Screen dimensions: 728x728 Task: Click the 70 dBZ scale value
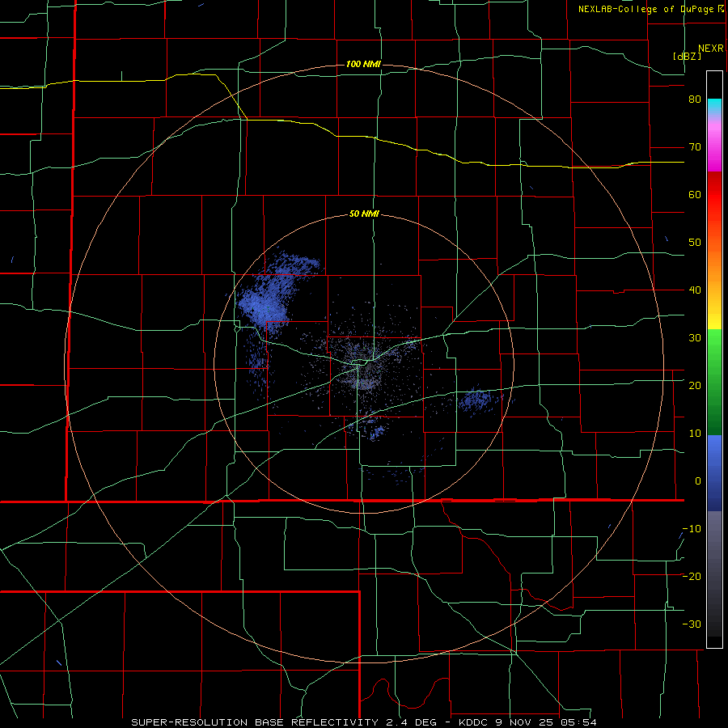coord(695,147)
